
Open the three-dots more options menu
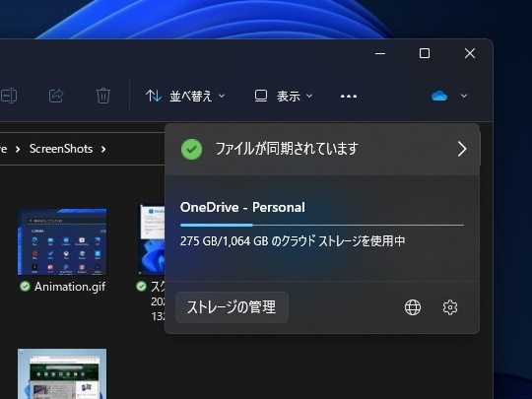349,97
